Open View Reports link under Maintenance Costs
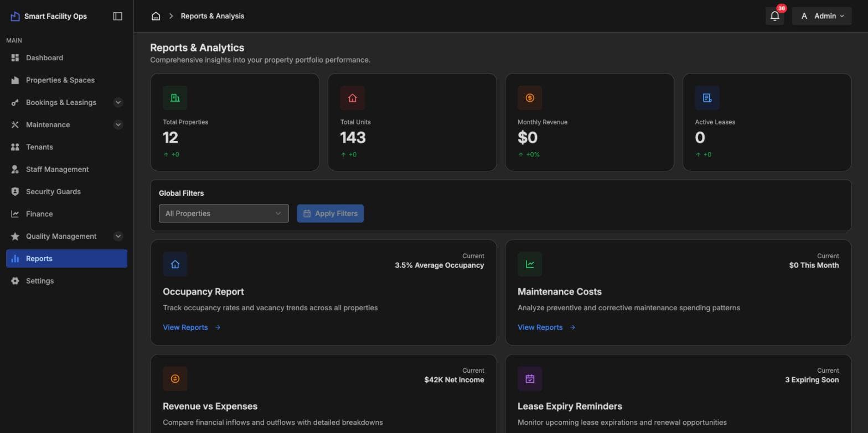 [x=546, y=327]
